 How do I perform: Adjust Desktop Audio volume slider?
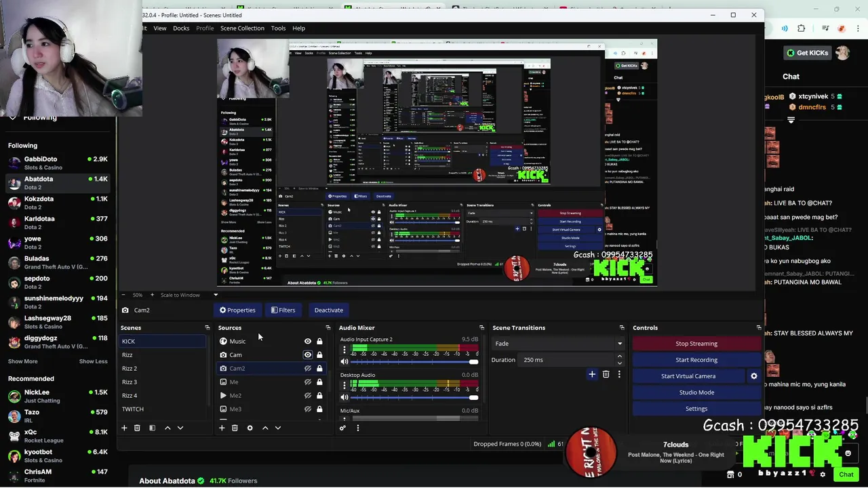414,397
